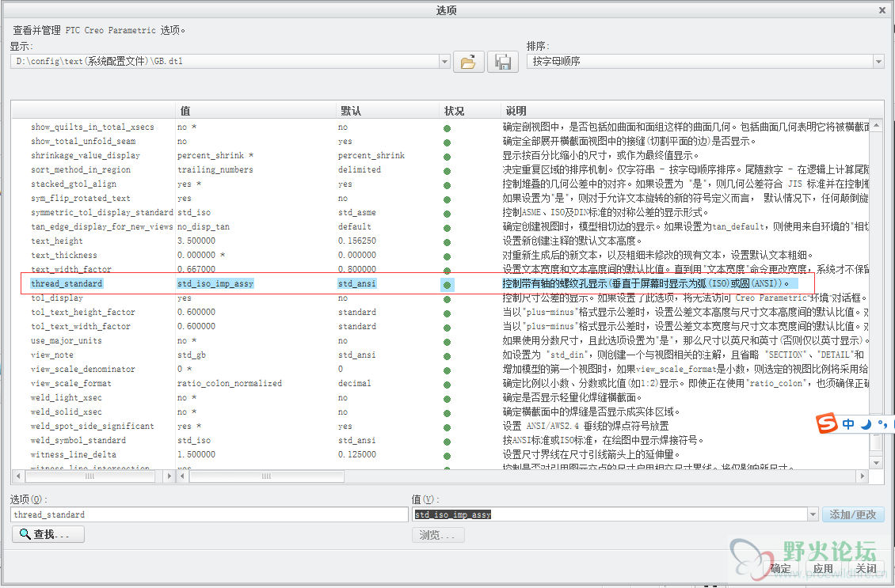Click the value input field

[x=610, y=514]
